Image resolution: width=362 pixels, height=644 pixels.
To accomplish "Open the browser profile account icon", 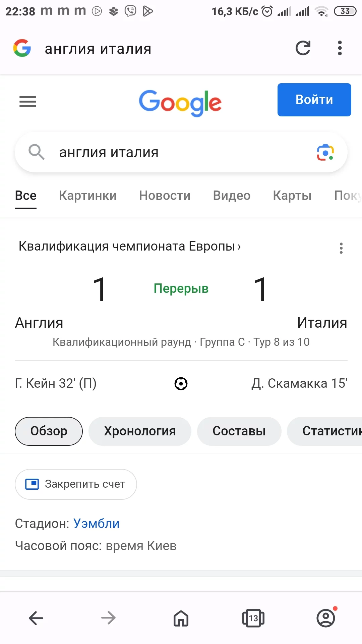I will 326,618.
